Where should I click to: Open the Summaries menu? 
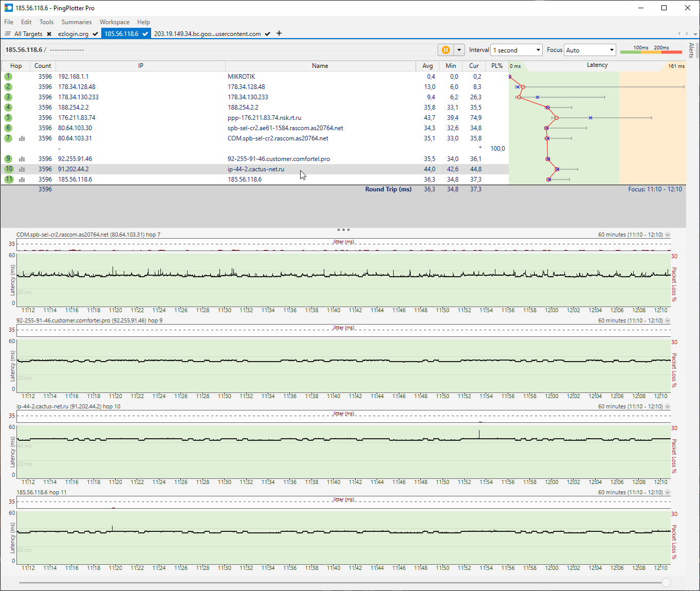pos(77,22)
